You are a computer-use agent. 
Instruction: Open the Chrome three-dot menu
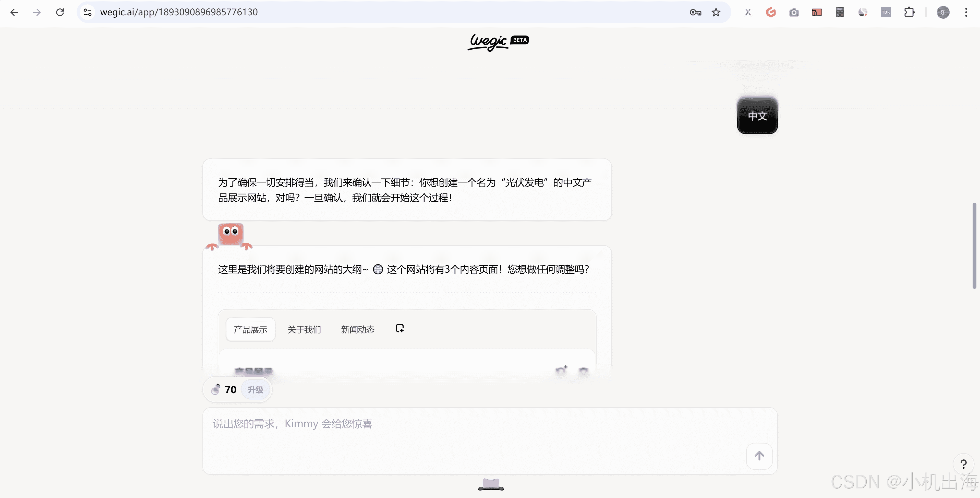tap(966, 12)
